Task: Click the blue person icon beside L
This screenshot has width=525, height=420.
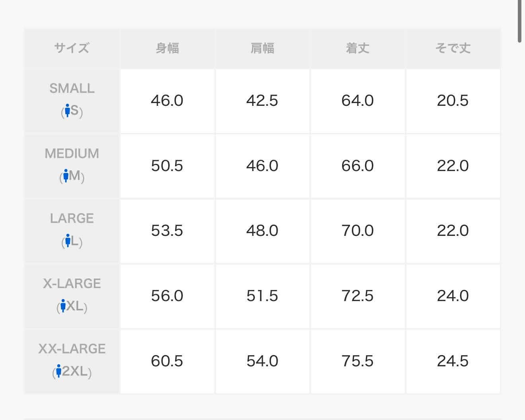Action: click(x=68, y=241)
